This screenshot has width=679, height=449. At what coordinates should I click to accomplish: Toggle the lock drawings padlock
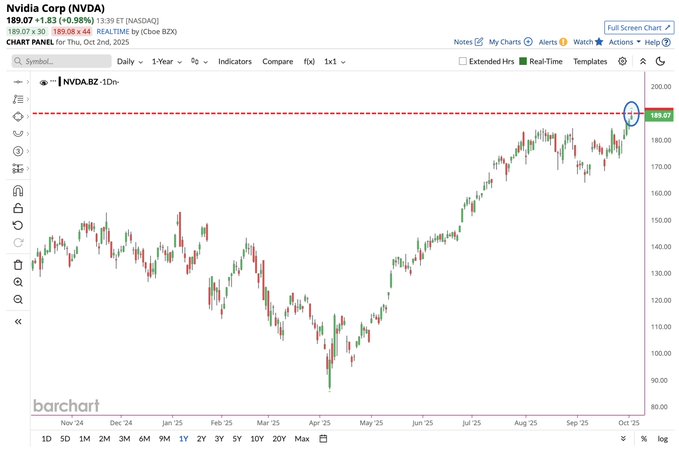tap(18, 208)
